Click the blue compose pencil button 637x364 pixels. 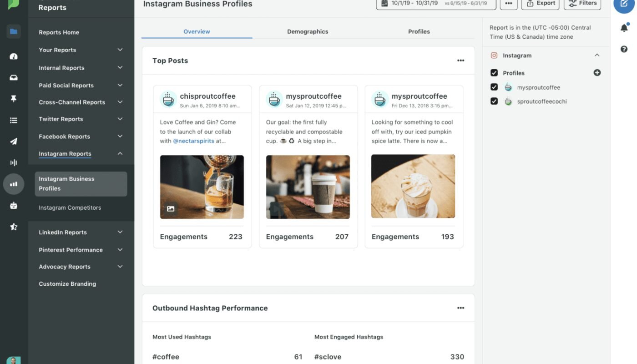(624, 4)
